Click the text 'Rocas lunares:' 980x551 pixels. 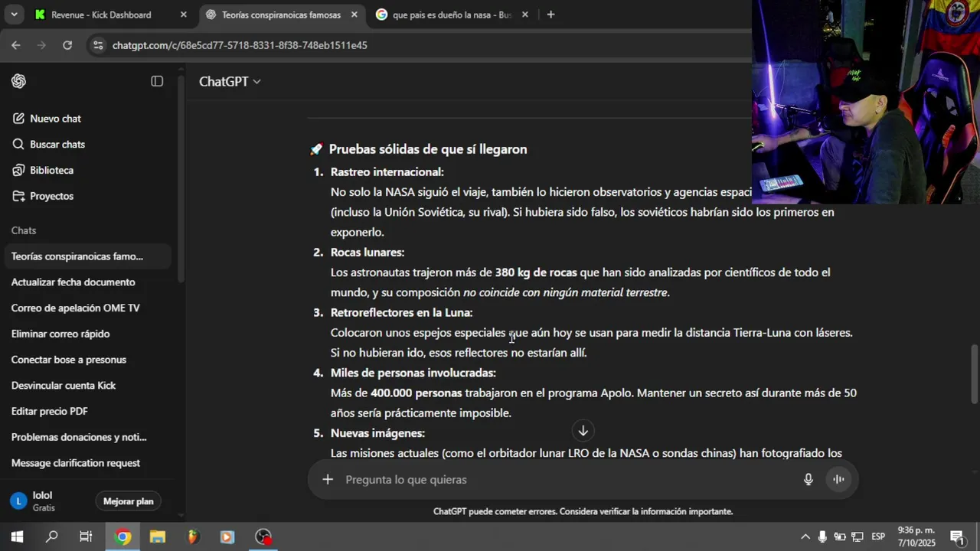[367, 253]
